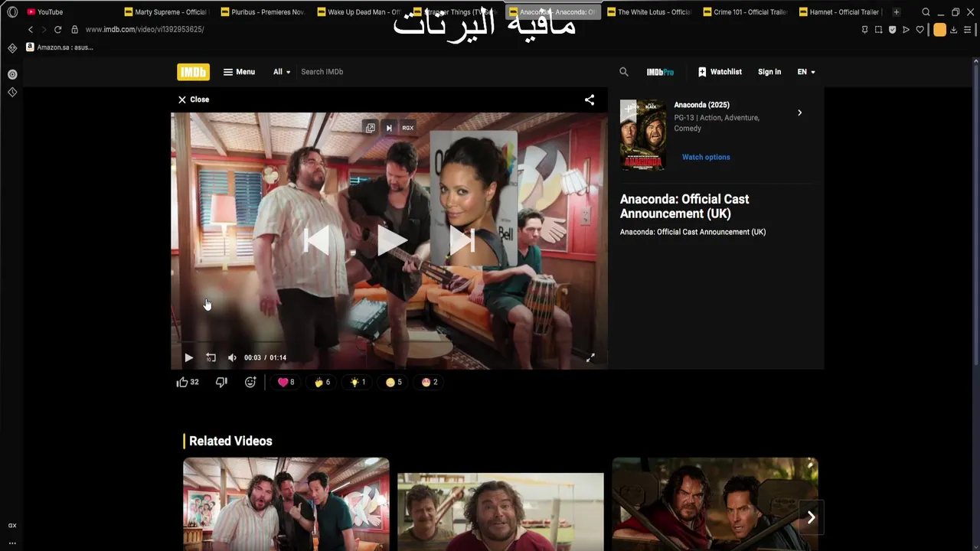The image size is (980, 551).
Task: Open video pop-out icon
Action: tap(371, 128)
